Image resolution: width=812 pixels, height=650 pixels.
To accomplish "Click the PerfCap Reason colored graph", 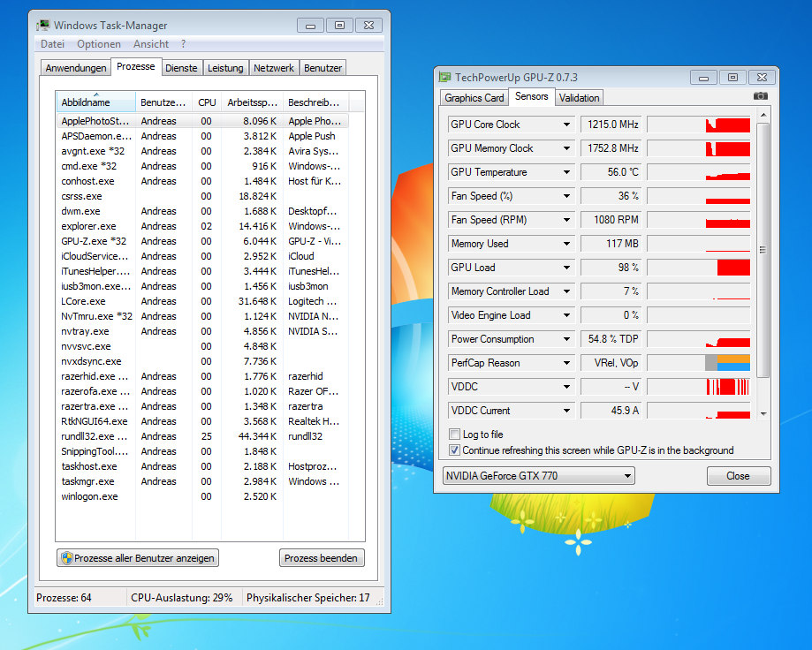I will click(699, 363).
